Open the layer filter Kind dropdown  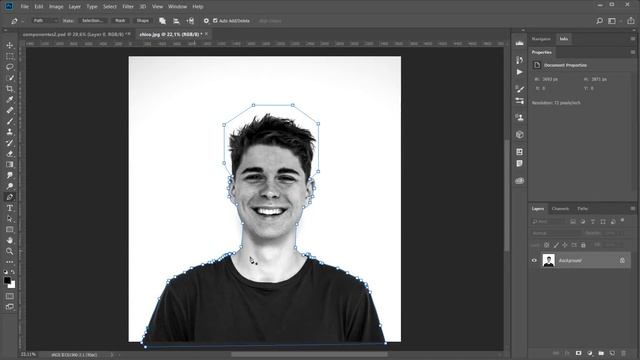point(549,222)
